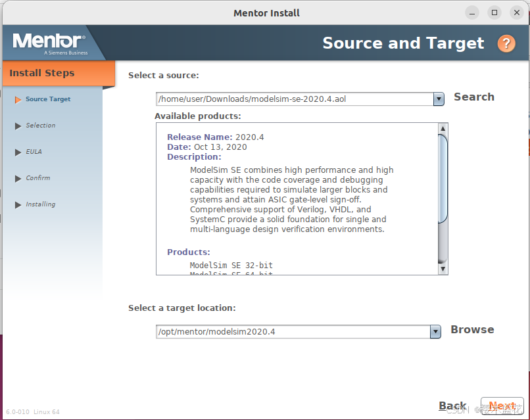
Task: Click the Source Target step arrow icon
Action: click(18, 100)
